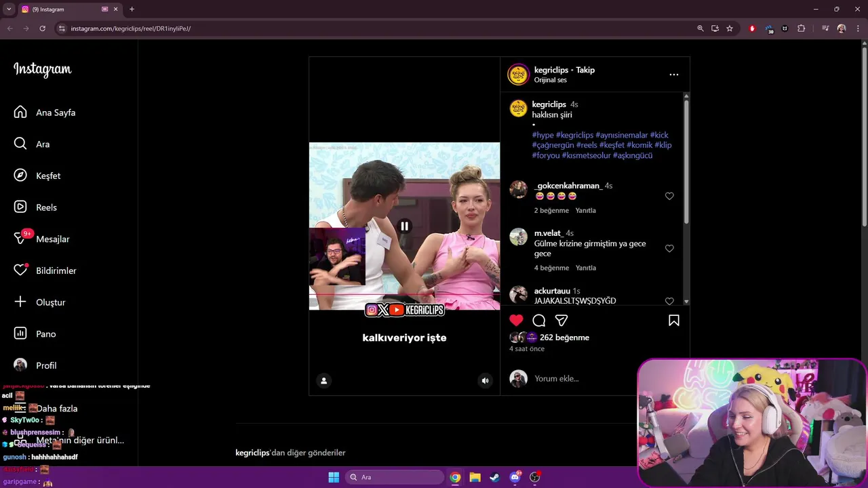Open the #aynısinemalar hashtag
Image resolution: width=868 pixels, height=488 pixels.
point(621,135)
